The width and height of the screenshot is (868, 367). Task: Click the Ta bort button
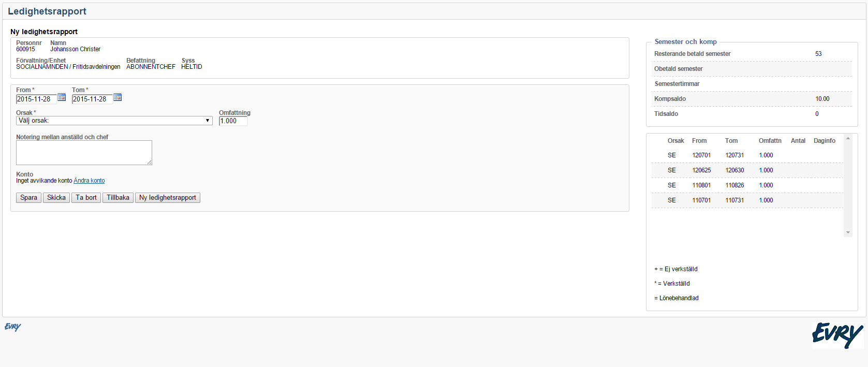pos(86,198)
